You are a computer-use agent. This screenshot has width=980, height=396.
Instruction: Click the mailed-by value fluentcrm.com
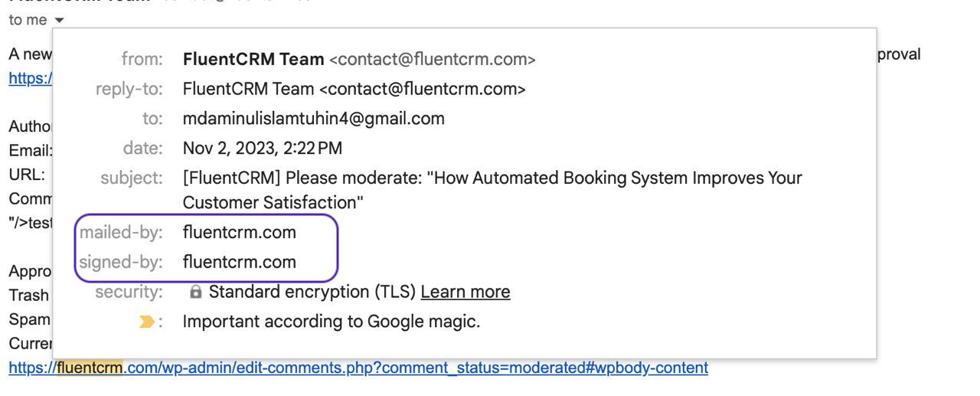click(239, 232)
